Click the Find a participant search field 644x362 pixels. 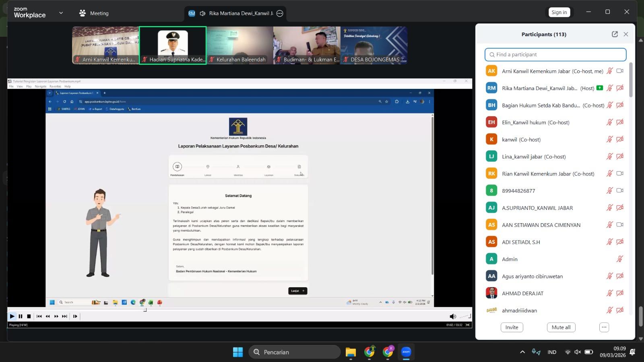555,55
